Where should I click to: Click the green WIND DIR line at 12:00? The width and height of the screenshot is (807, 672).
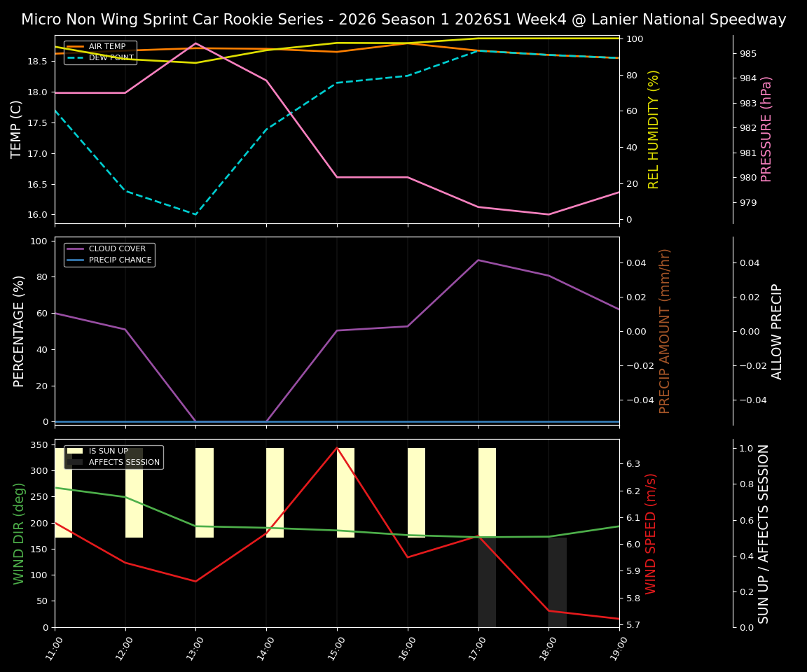(126, 497)
